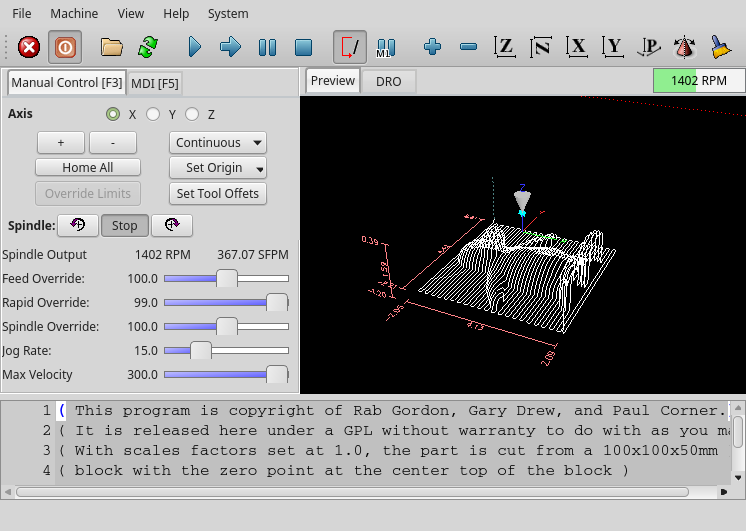Click the Home All button

(88, 168)
